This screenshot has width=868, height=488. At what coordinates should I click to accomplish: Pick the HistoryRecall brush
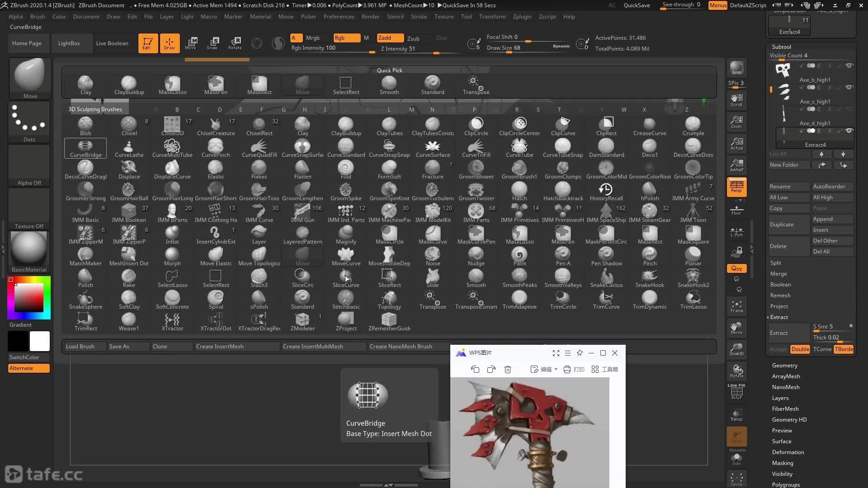click(x=606, y=192)
